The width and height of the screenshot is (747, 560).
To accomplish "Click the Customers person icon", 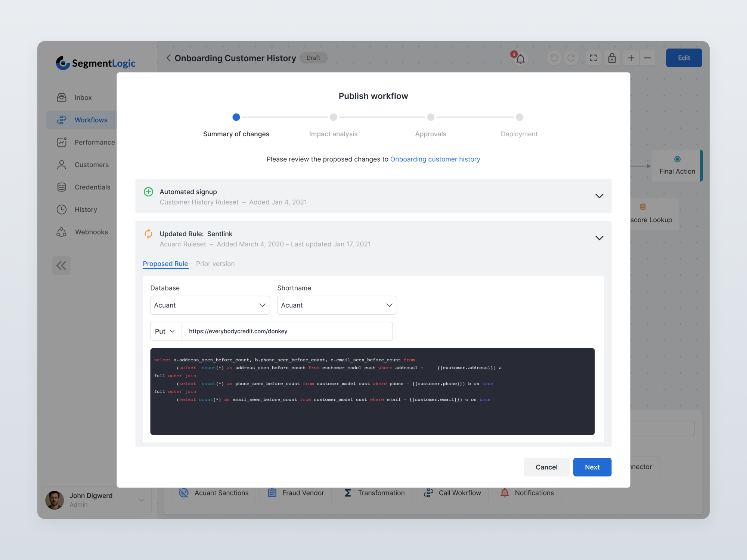I will click(x=62, y=165).
